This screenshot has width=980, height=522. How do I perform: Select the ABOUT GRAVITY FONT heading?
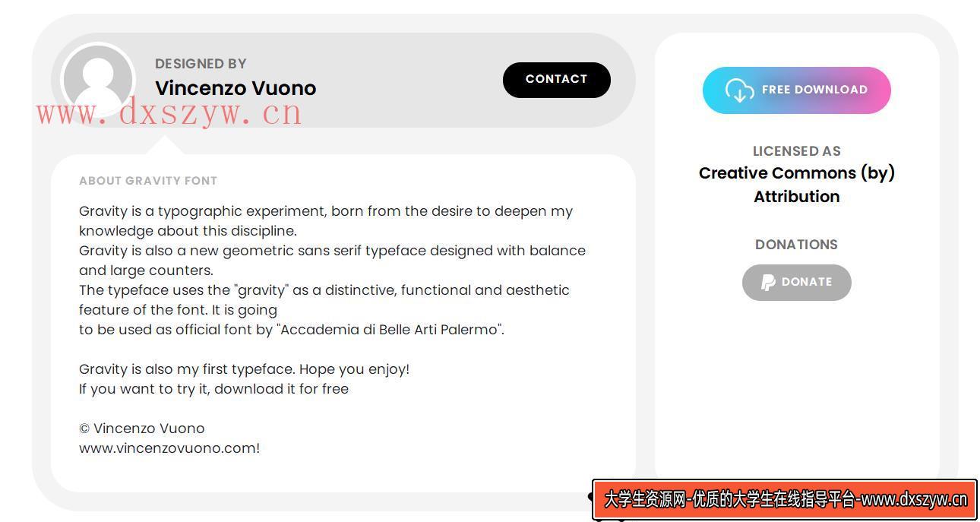(x=148, y=181)
